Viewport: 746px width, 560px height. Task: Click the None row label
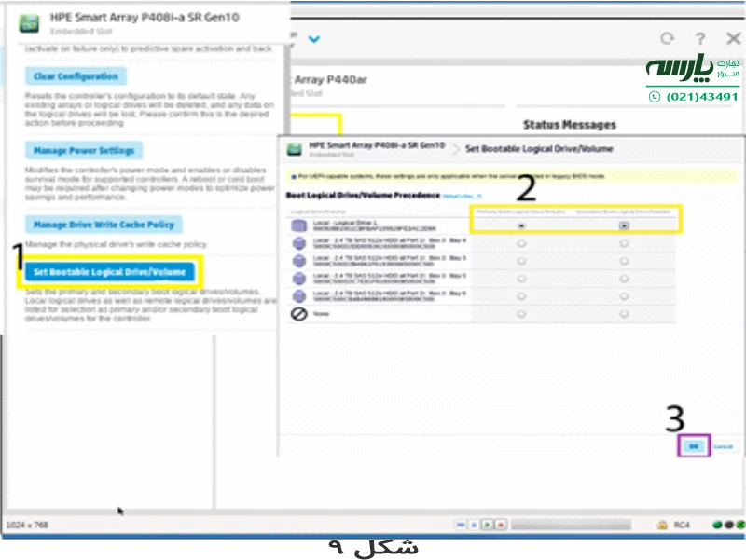[321, 314]
